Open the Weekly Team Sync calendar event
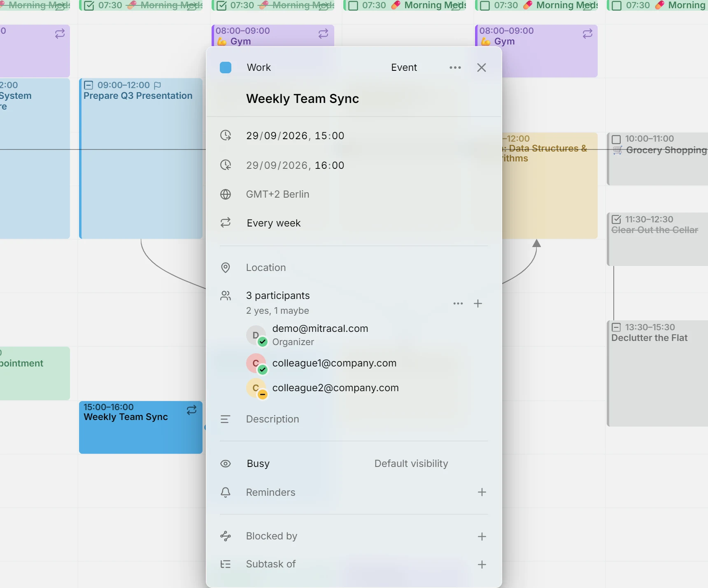This screenshot has width=708, height=588. point(141,427)
